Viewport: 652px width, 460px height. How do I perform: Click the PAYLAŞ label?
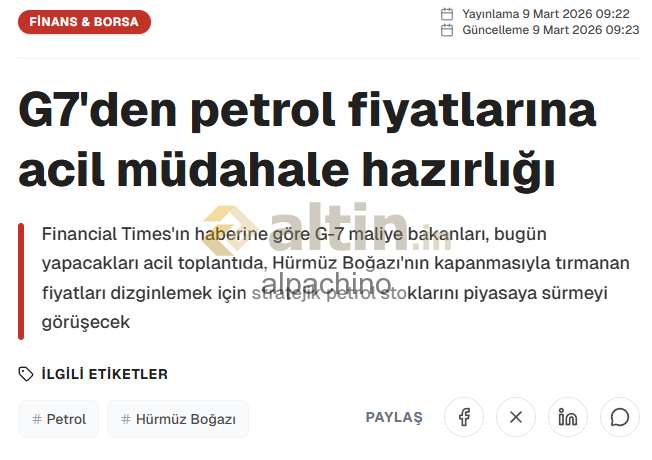(x=394, y=417)
